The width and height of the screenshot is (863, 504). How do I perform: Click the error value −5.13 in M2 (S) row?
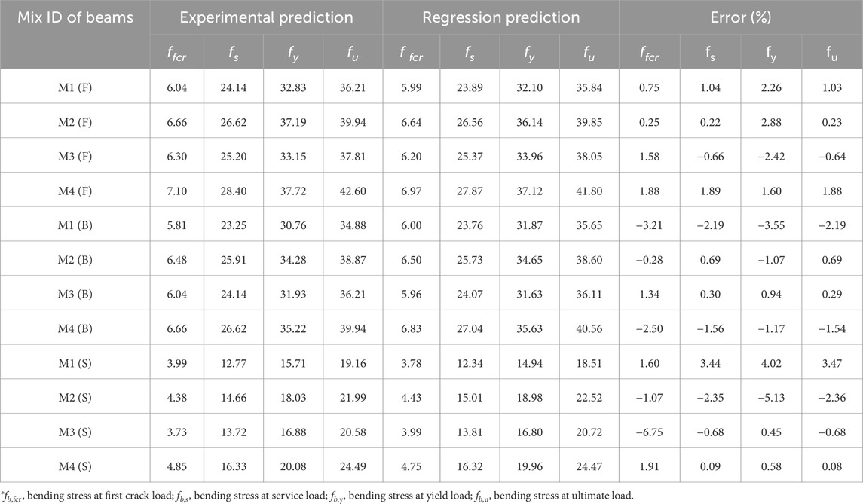point(770,397)
